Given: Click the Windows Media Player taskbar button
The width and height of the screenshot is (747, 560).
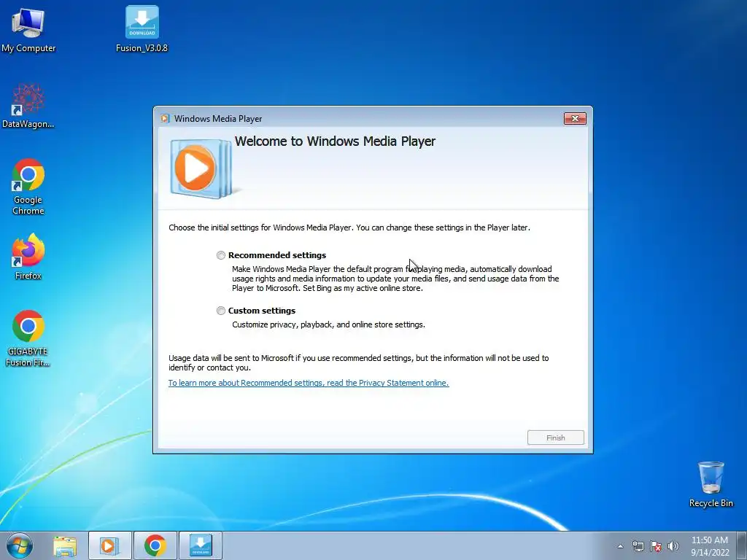Looking at the screenshot, I should (x=110, y=545).
